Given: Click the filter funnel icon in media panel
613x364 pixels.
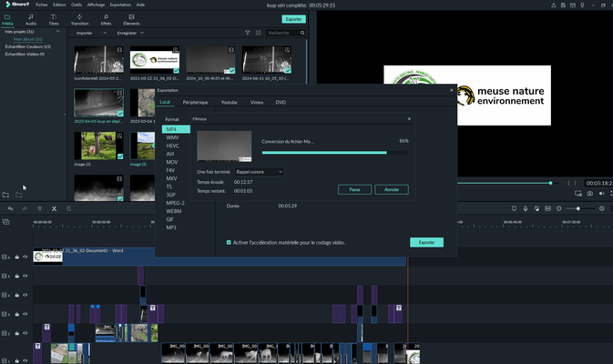Looking at the screenshot, I should pos(247,33).
